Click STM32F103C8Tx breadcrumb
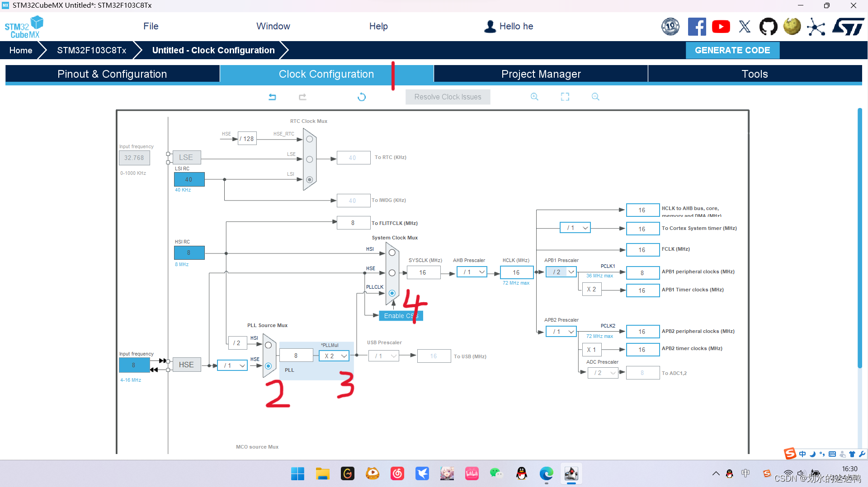 (91, 50)
